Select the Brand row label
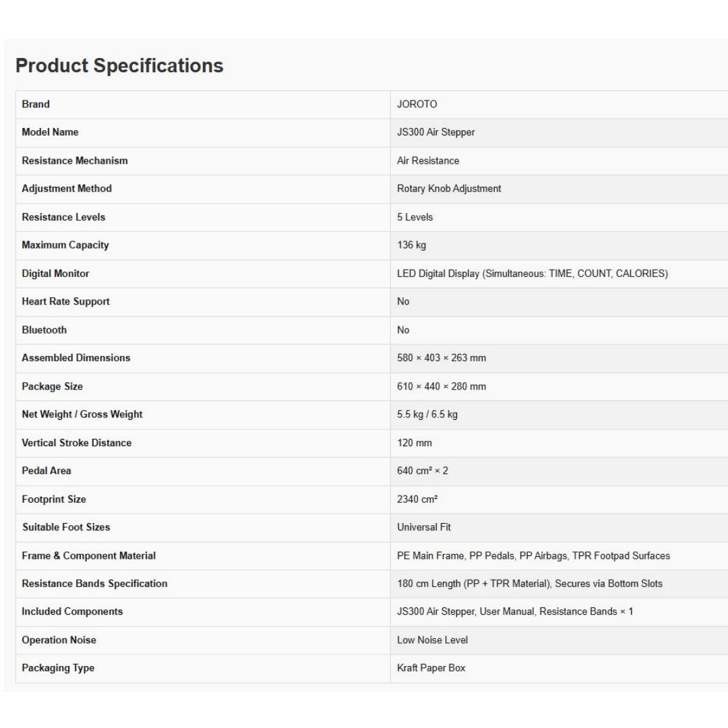 [36, 104]
